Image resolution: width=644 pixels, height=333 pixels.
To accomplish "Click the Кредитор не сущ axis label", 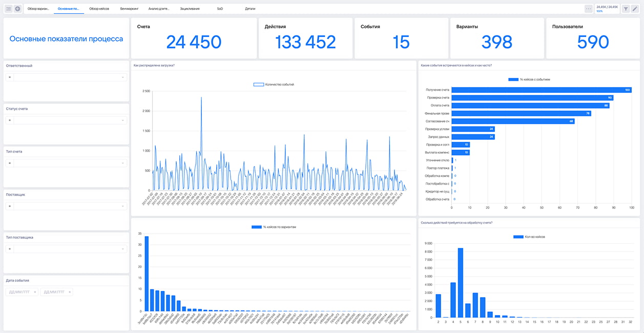I will coord(438,191).
